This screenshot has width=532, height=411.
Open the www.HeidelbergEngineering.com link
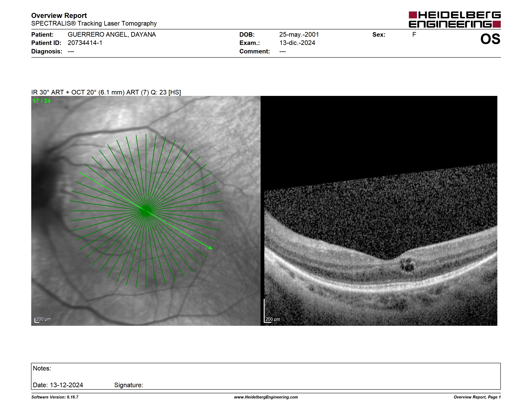(x=266, y=397)
